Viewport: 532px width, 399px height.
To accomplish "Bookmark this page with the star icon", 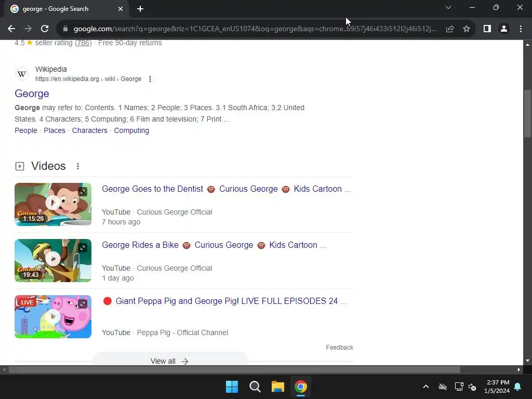I will tap(467, 29).
